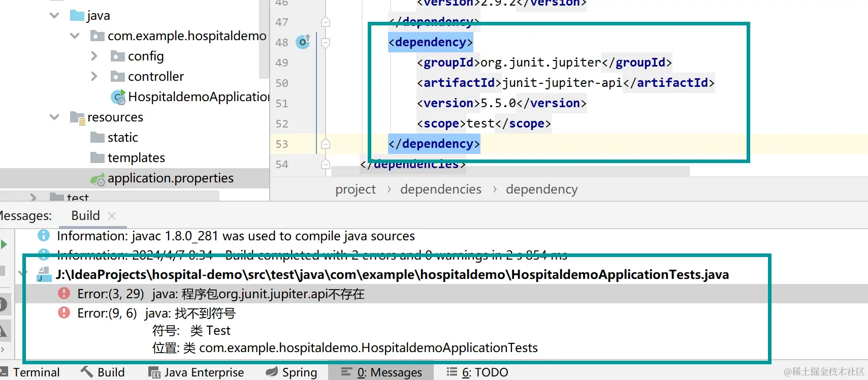Click line number 50 in the gutter

(x=282, y=83)
